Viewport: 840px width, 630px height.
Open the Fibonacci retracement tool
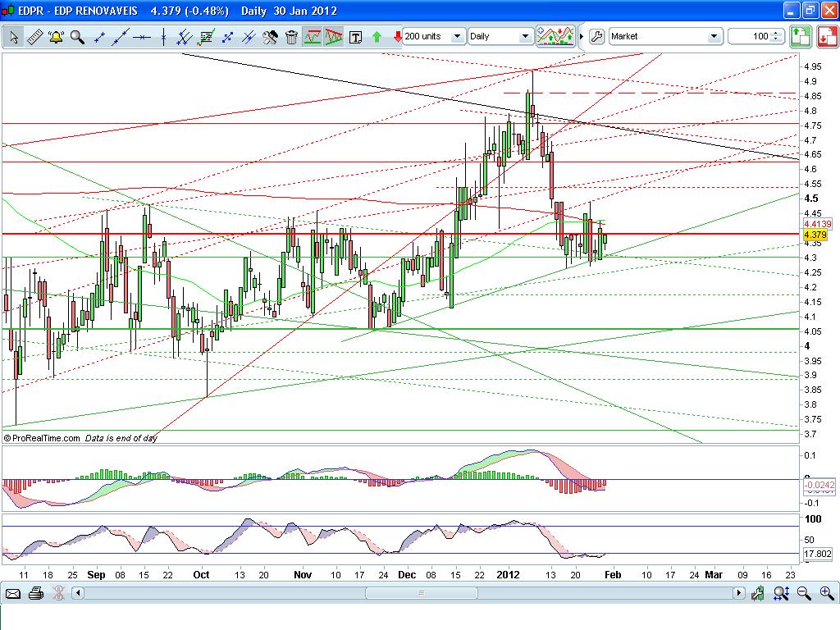point(206,37)
